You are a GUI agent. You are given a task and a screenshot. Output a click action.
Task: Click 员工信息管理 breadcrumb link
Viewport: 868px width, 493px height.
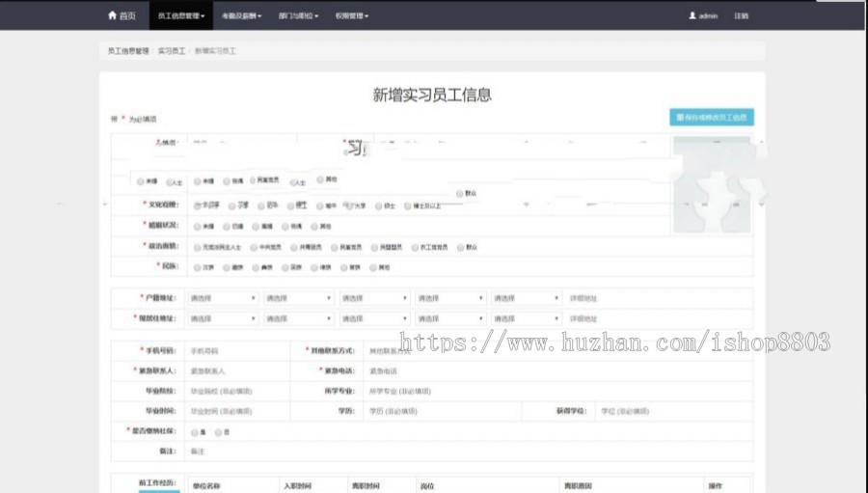tap(128, 51)
